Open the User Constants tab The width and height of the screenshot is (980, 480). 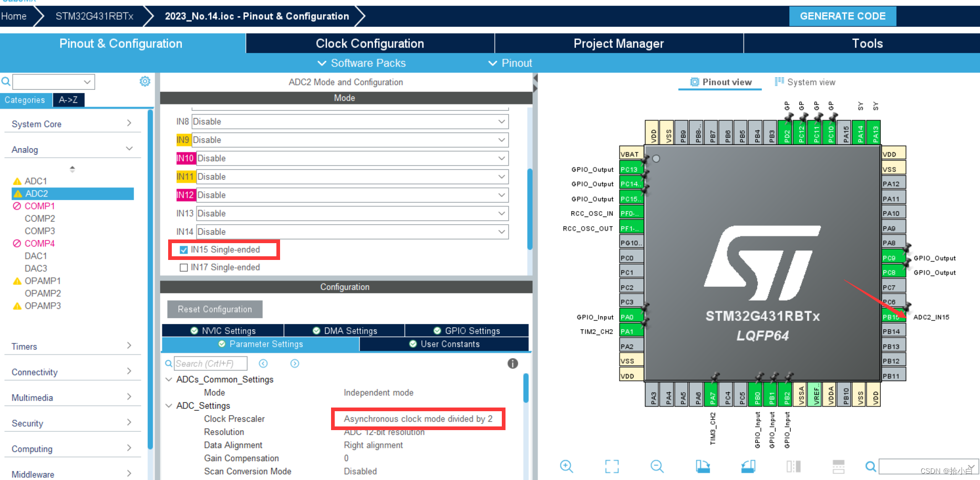(445, 344)
